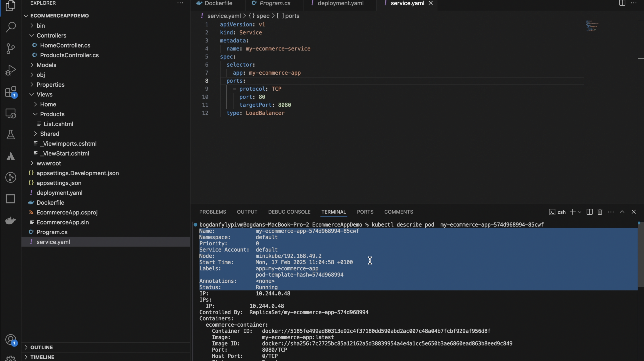The width and height of the screenshot is (644, 361).
Task: Open the Testing flask icon view
Action: [x=11, y=135]
